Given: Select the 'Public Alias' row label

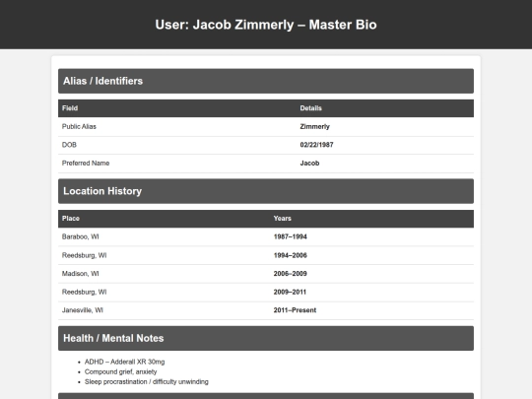Looking at the screenshot, I should 79,126.
